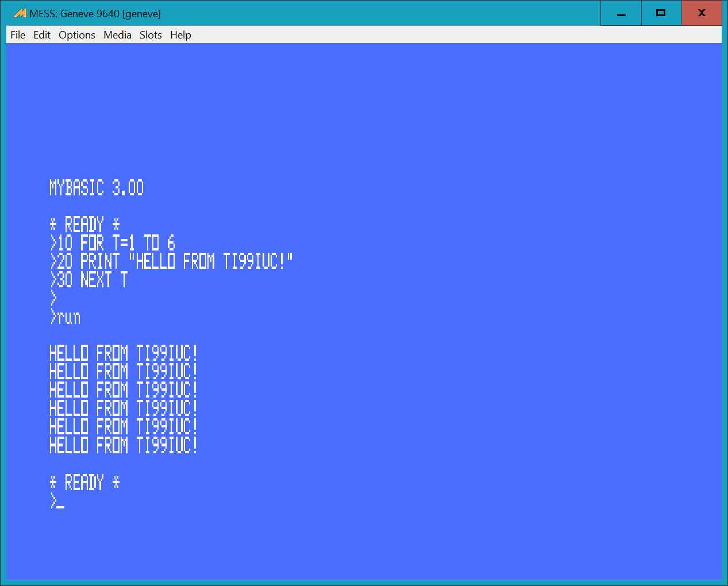Click line '30 NEXT T'
Image resolution: width=728 pixels, height=586 pixels.
pyautogui.click(x=88, y=280)
